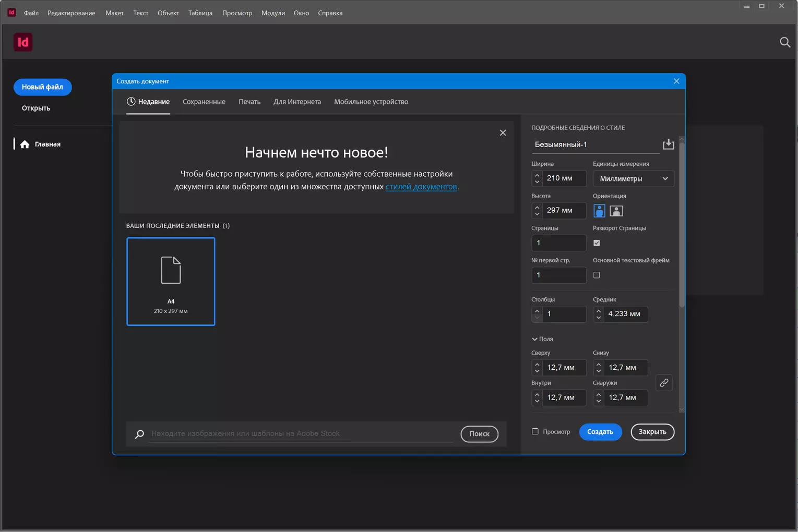The image size is (798, 532).
Task: Open the Просмотр menu
Action: [237, 13]
